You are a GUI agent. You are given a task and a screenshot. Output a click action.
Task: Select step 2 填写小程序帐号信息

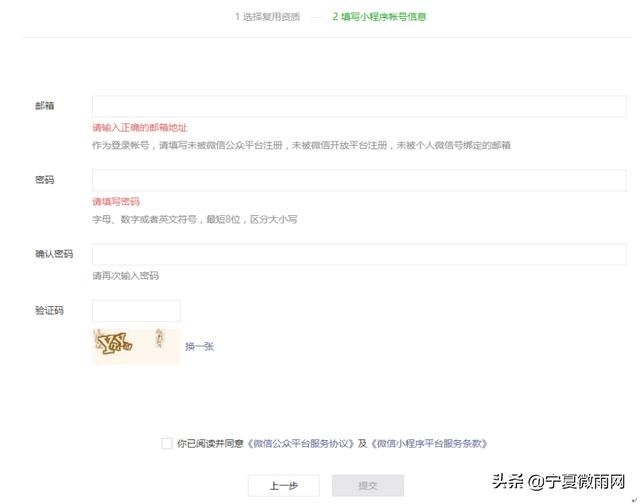(379, 17)
